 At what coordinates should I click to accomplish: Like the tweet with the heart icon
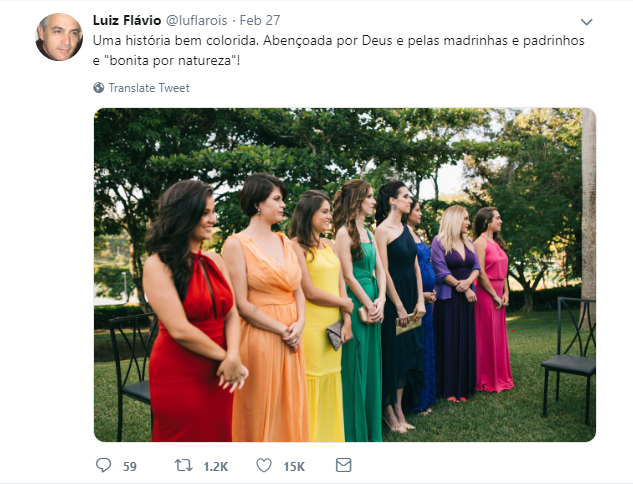pyautogui.click(x=264, y=465)
